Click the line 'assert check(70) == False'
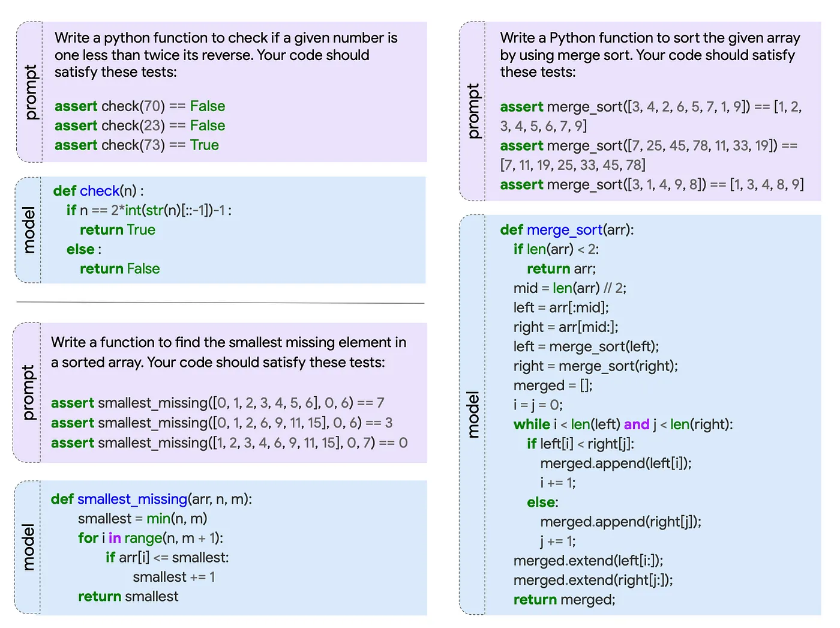The height and width of the screenshot is (628, 840). click(x=140, y=106)
